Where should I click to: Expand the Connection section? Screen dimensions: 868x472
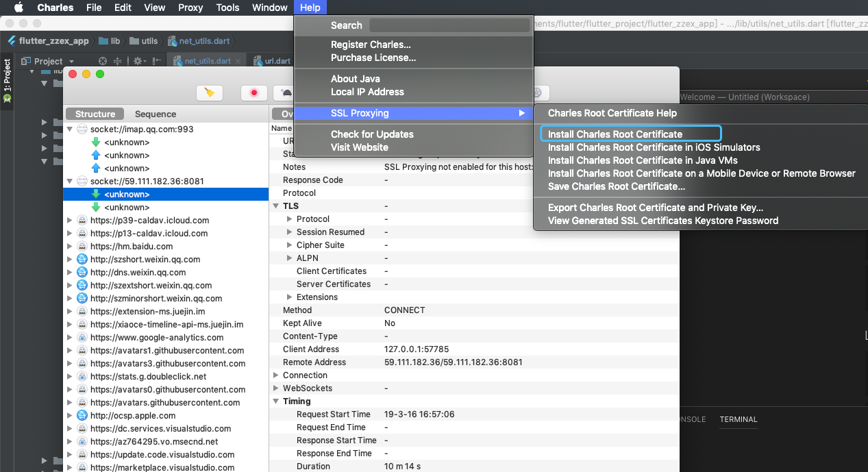tap(276, 375)
